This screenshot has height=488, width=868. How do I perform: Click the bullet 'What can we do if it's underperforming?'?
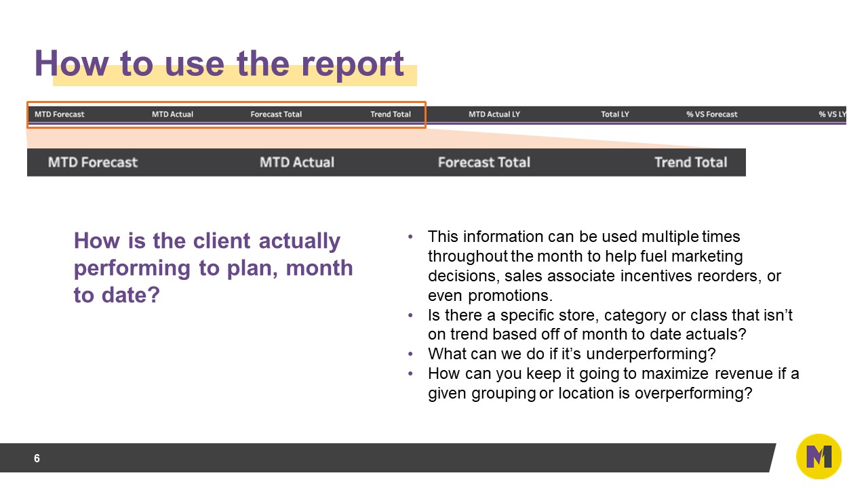tap(572, 354)
